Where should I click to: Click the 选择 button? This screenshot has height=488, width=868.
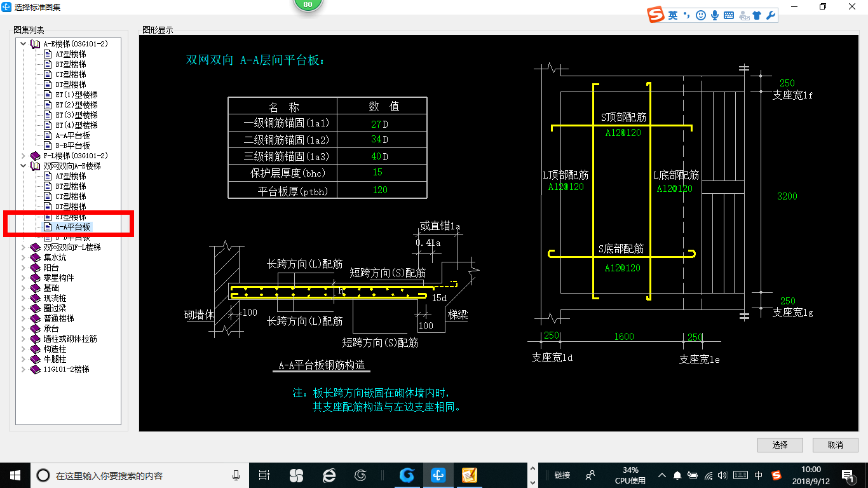[780, 445]
